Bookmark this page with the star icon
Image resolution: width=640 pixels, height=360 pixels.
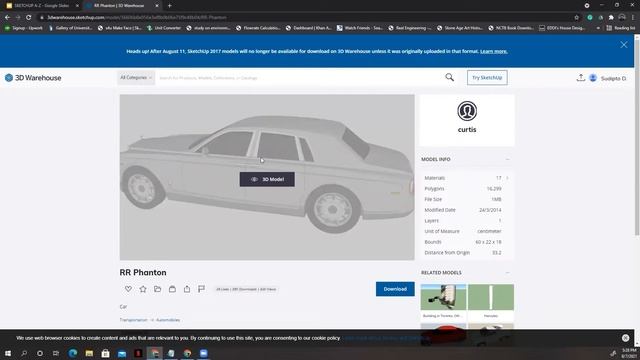point(576,18)
